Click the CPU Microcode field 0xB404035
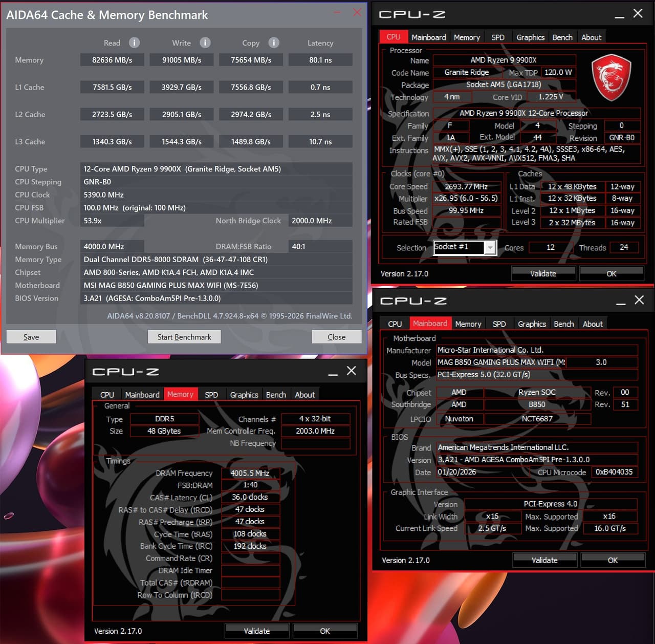 point(614,472)
